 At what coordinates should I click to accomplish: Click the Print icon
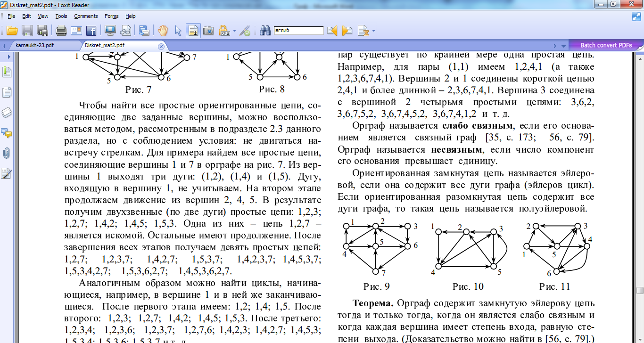(x=61, y=31)
